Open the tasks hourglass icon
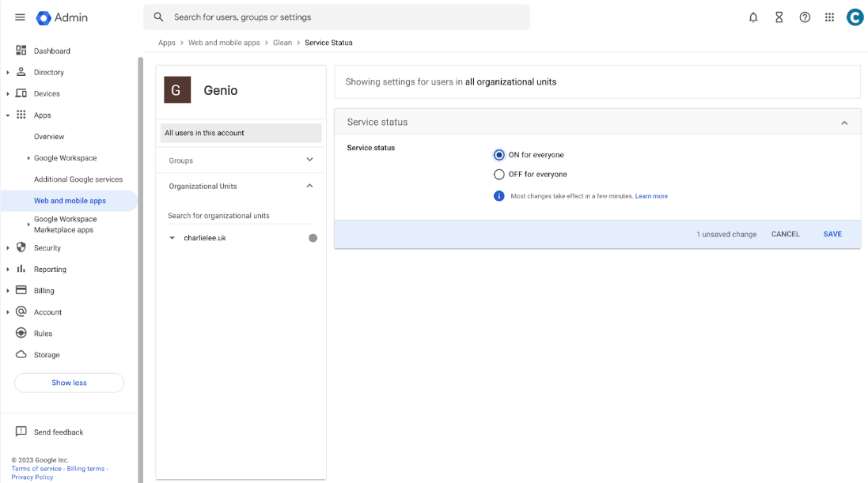 point(779,17)
